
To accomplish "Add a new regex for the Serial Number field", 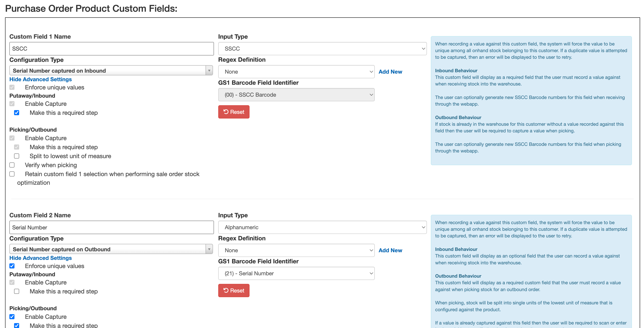I will pyautogui.click(x=390, y=250).
